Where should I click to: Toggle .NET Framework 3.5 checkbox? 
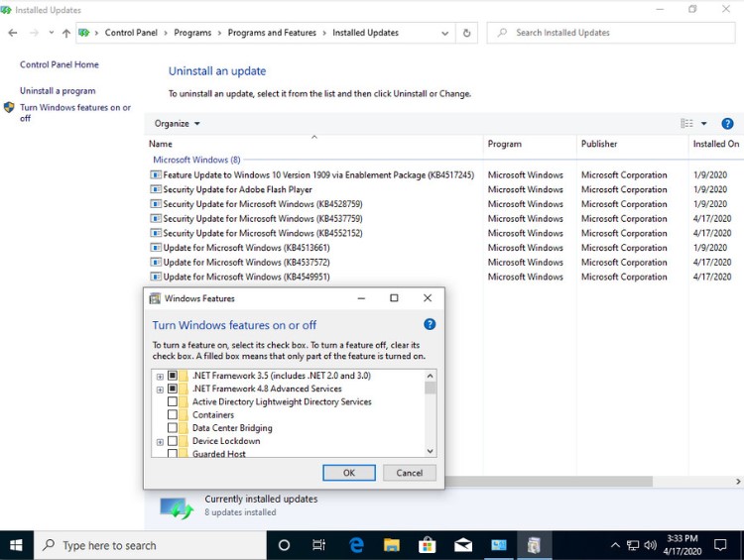click(x=173, y=376)
